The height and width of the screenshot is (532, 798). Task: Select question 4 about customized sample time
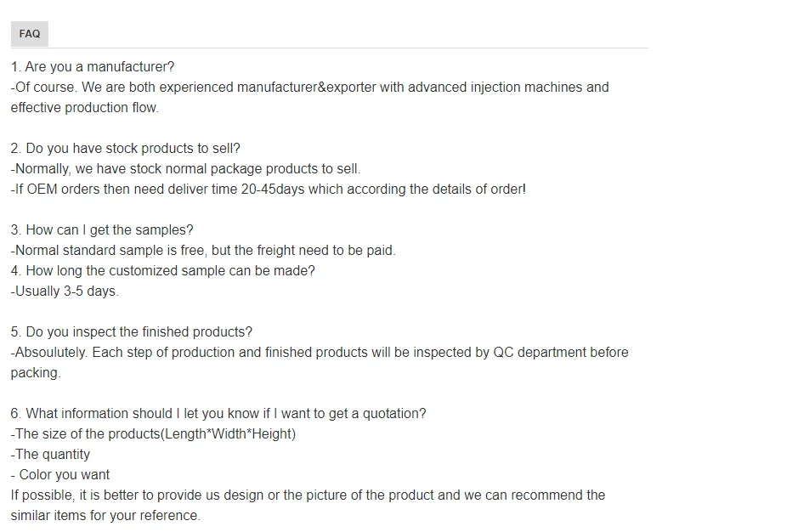click(162, 270)
